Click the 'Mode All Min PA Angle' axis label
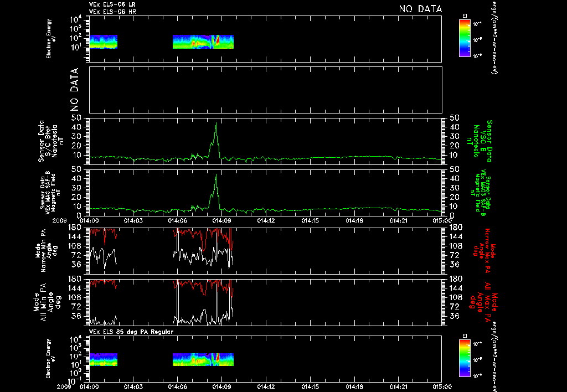567x392 pixels. pos(47,302)
